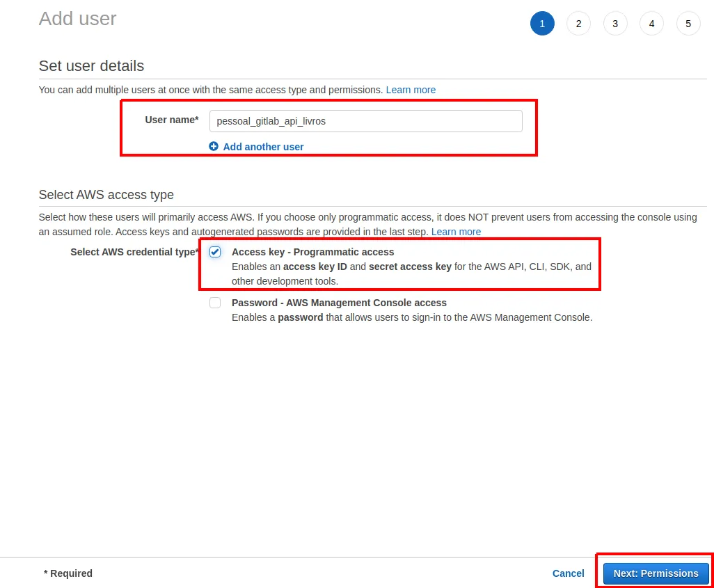Open Learn more link in Set user details
The height and width of the screenshot is (588, 714).
click(411, 90)
